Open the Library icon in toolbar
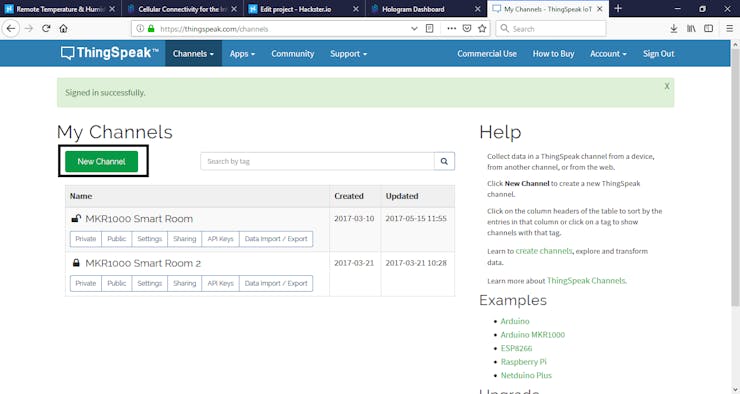The image size is (740, 394). 691,28
